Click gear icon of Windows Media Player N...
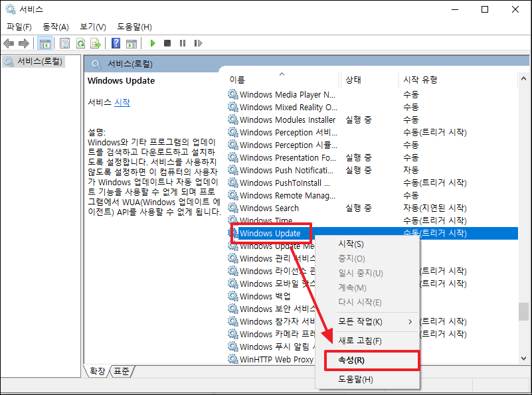532x395 pixels. 232,94
